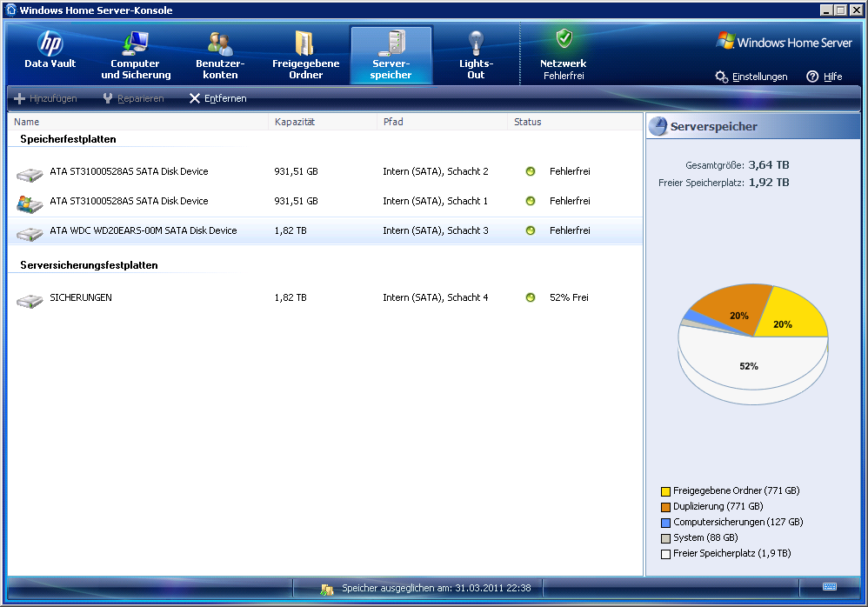Click the Hinzufügen toolbar button
This screenshot has width=868, height=607.
(x=46, y=98)
